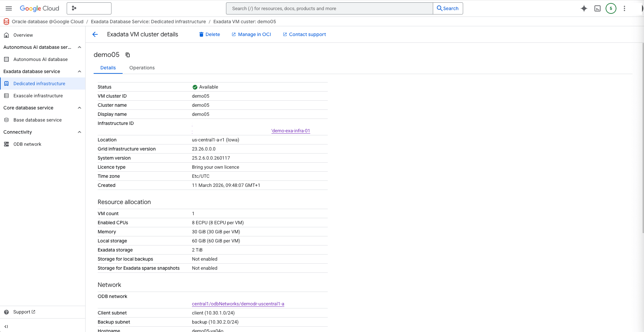Collapse the Exadata database service section

79,71
